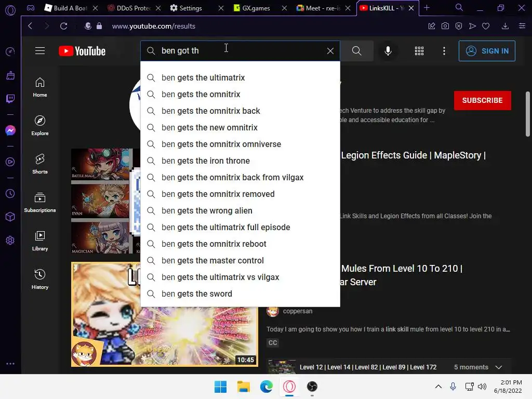The width and height of the screenshot is (532, 399).
Task: Click inside the YouTube search input field
Action: click(241, 51)
